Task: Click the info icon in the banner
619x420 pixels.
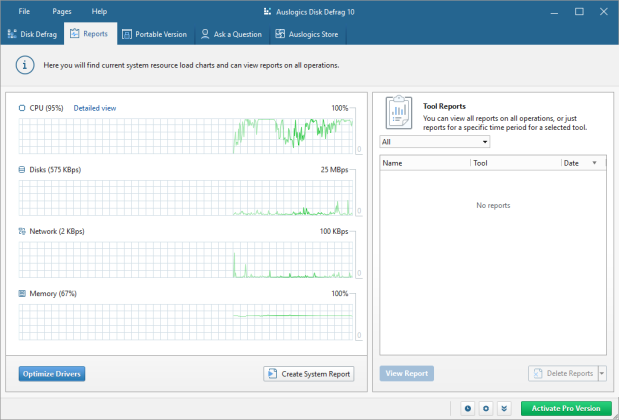Action: (24, 65)
